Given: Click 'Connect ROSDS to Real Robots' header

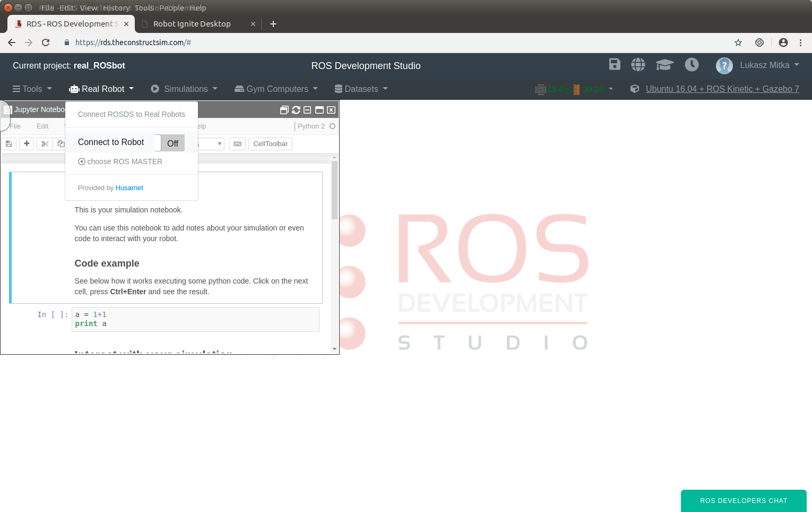Looking at the screenshot, I should (132, 114).
